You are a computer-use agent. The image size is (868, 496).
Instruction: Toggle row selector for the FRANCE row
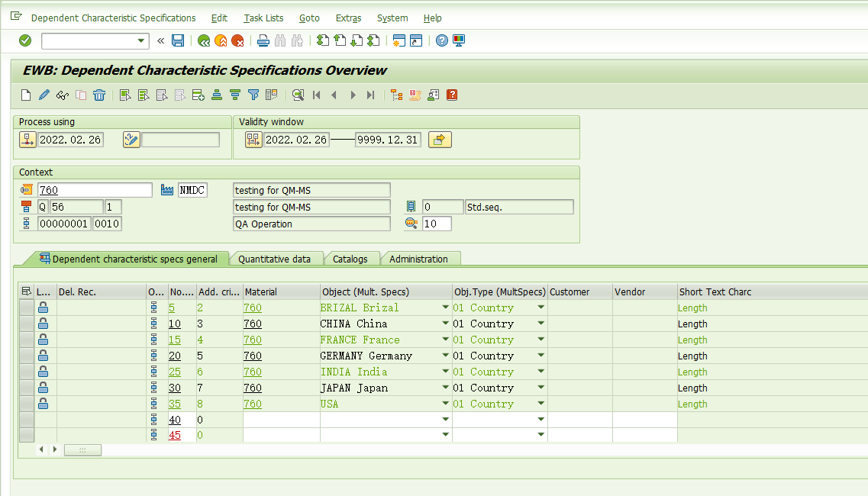point(27,340)
